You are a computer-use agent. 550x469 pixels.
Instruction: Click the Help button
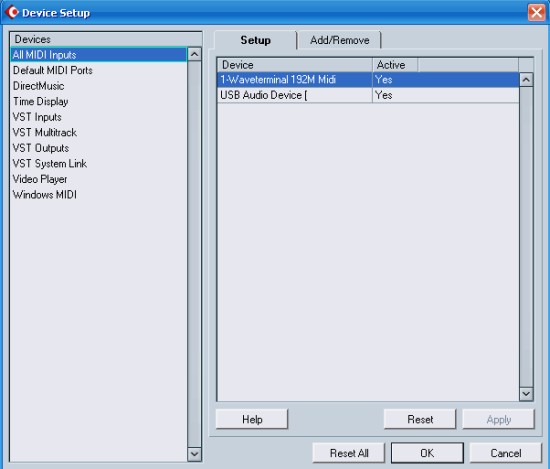click(252, 419)
